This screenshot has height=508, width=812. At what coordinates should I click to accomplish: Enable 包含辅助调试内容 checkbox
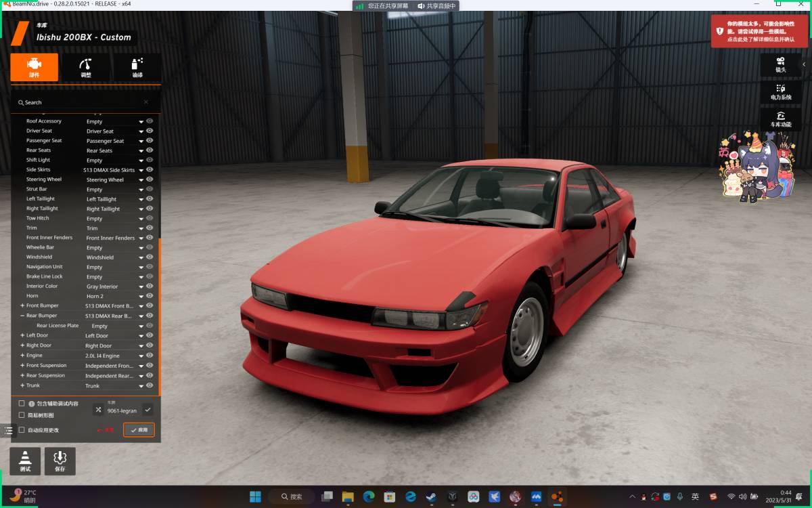click(22, 404)
